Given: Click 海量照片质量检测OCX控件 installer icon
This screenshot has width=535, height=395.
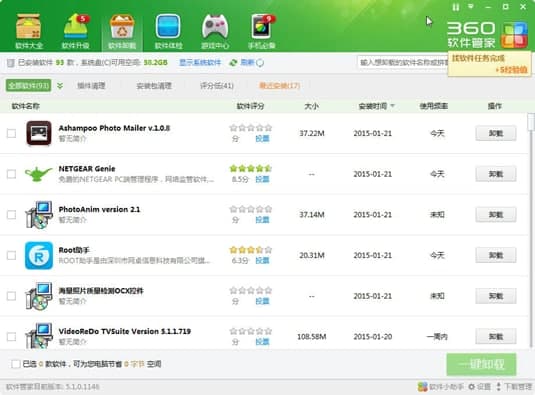Looking at the screenshot, I should pyautogui.click(x=39, y=296).
